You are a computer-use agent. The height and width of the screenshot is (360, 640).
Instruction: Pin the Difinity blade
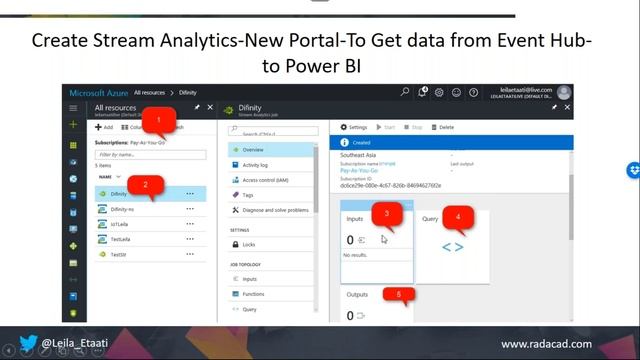tap(554, 107)
